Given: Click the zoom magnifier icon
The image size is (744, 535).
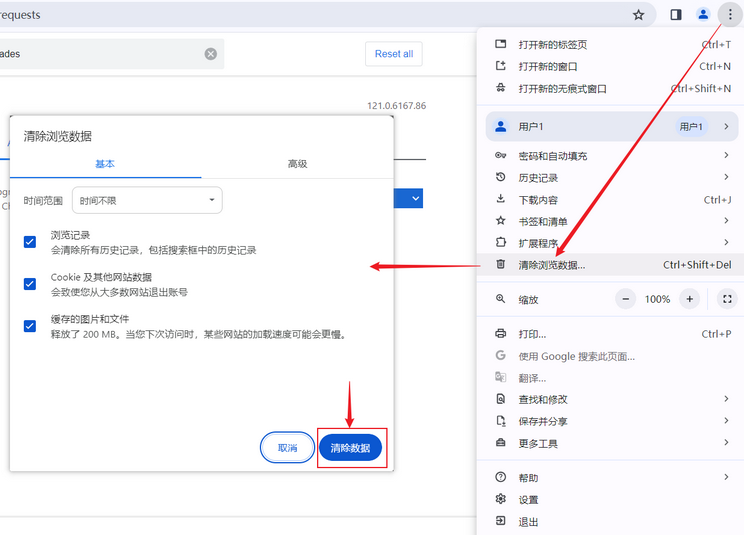Looking at the screenshot, I should coord(501,299).
